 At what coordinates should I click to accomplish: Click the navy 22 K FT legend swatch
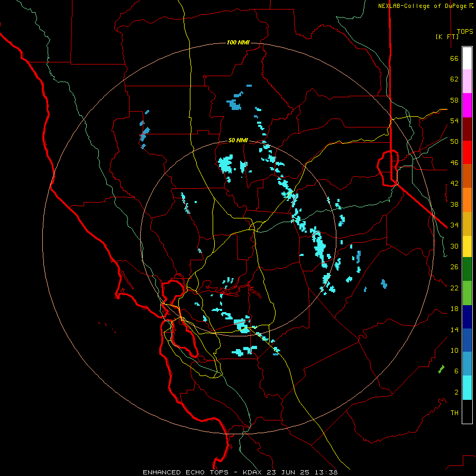tap(467, 317)
